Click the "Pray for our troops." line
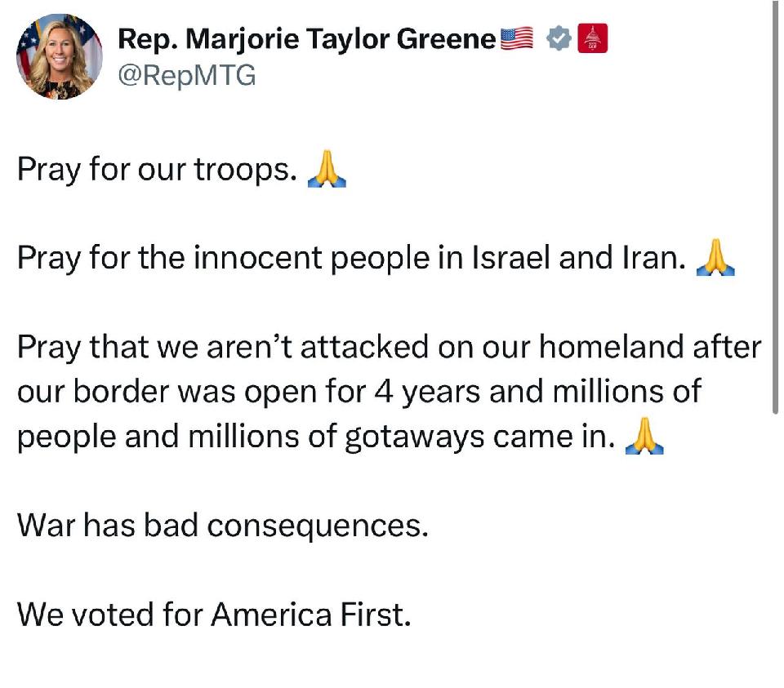This screenshot has height=688, width=784. pos(158,170)
